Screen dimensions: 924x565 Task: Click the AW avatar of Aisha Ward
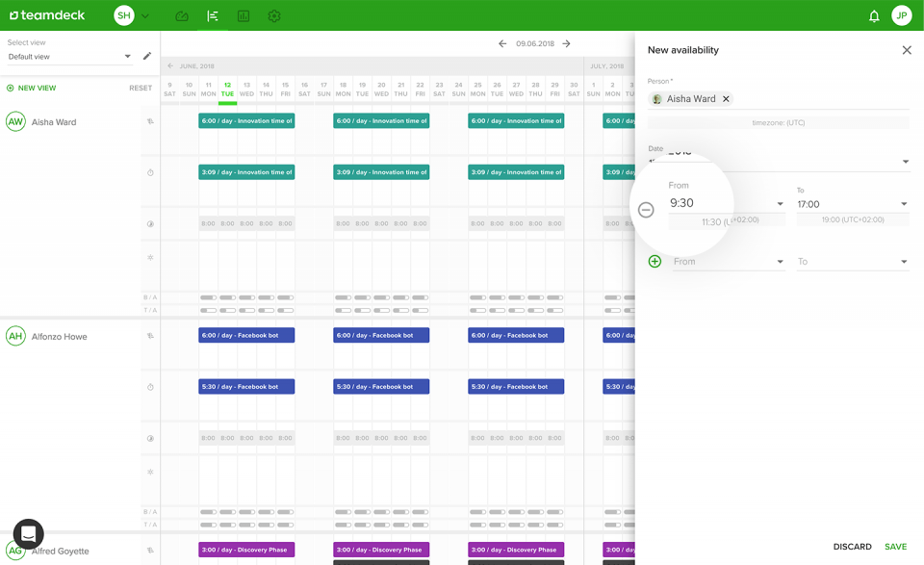15,122
